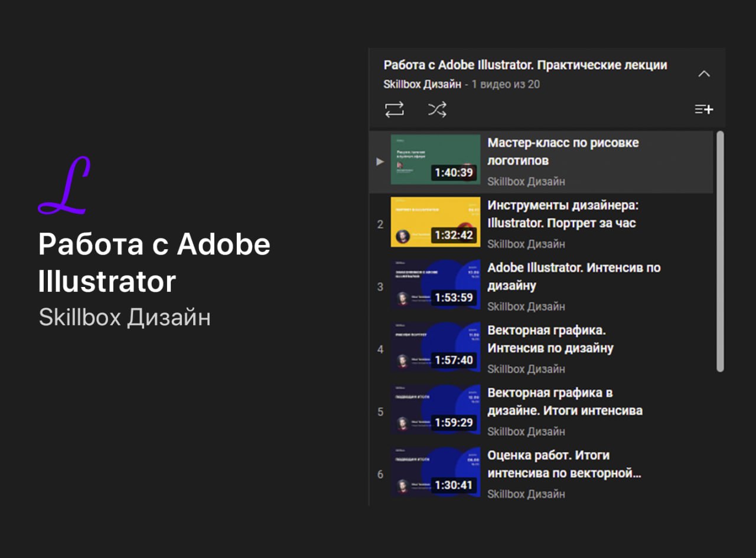Select thumbnail with 1:59:29 duration
Screen dimensions: 756x558
coord(435,410)
